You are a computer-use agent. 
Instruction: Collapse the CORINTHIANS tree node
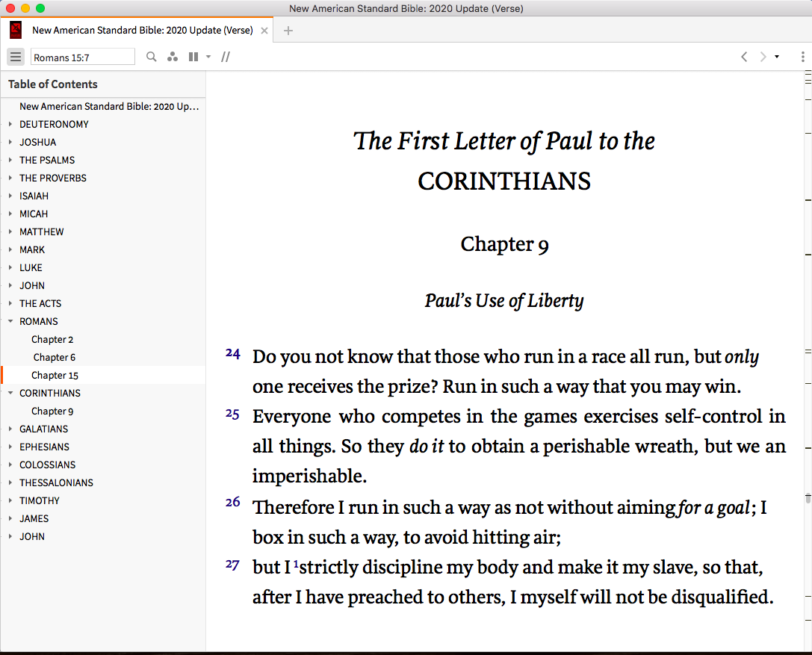10,393
